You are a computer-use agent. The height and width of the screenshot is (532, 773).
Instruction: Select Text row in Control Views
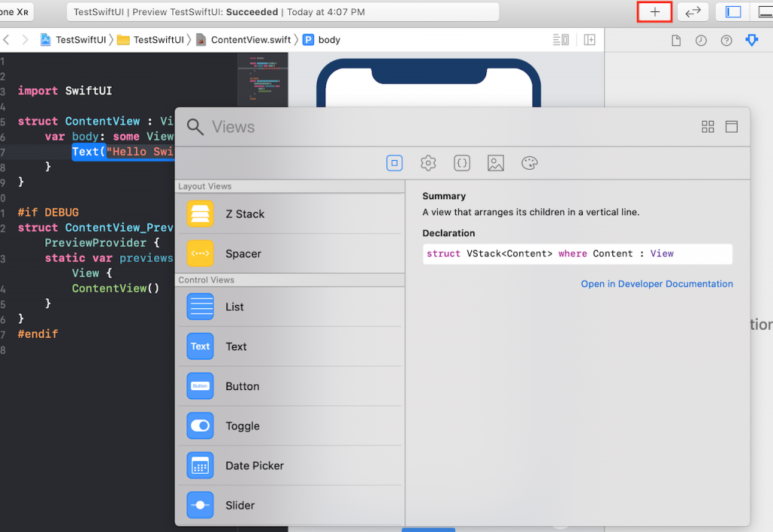click(x=290, y=347)
